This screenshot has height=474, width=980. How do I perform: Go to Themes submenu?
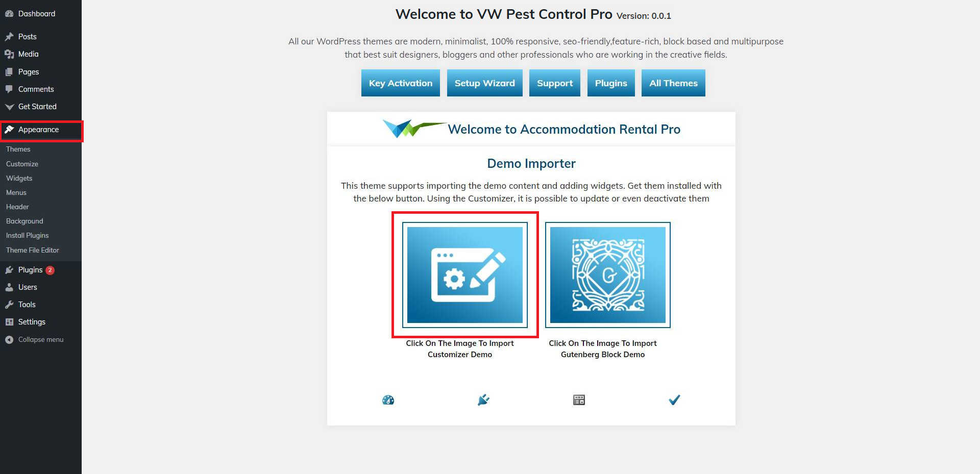tap(18, 149)
